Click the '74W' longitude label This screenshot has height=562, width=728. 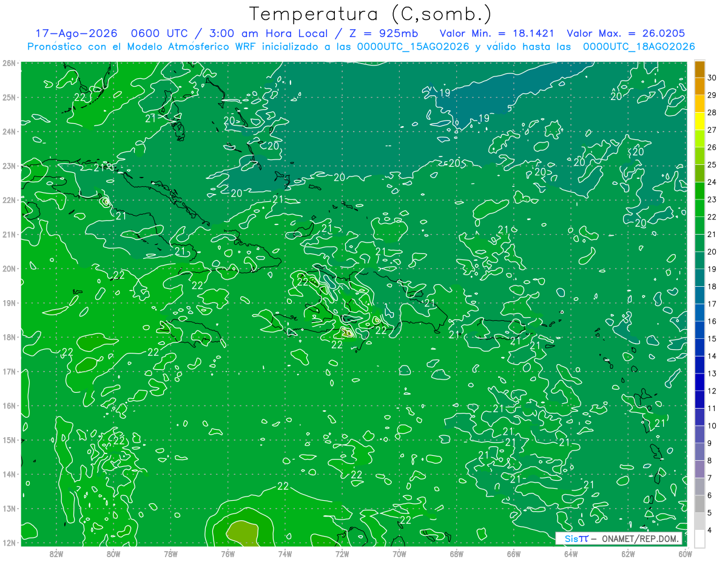(x=285, y=553)
